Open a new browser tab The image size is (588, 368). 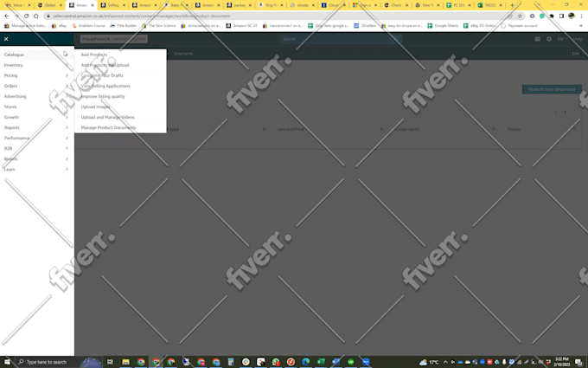[x=512, y=5]
